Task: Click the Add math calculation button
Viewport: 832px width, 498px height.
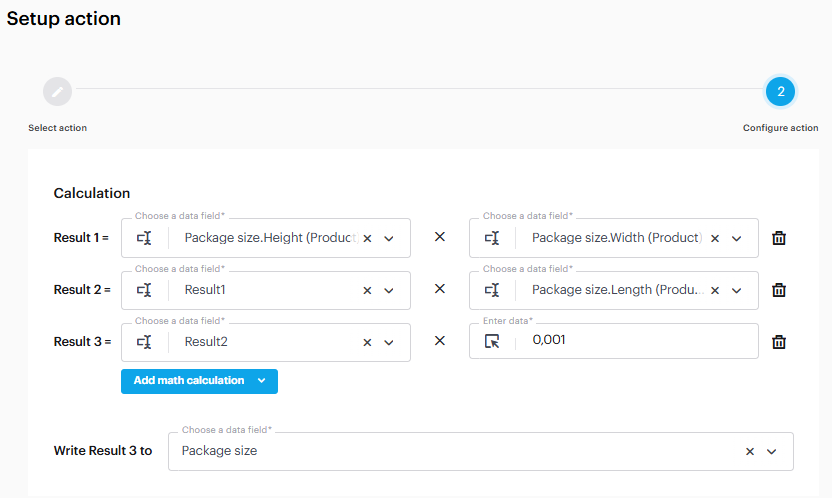Action: click(x=189, y=381)
